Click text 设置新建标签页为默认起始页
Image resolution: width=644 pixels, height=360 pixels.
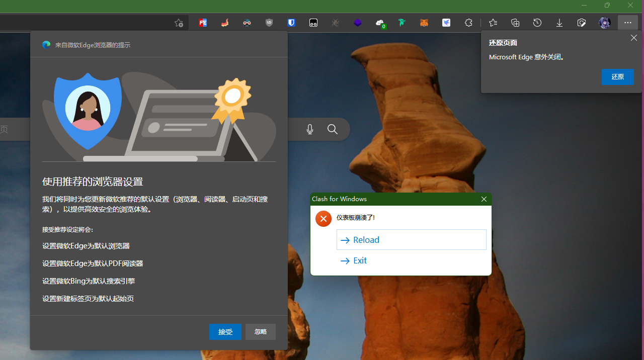(88, 299)
